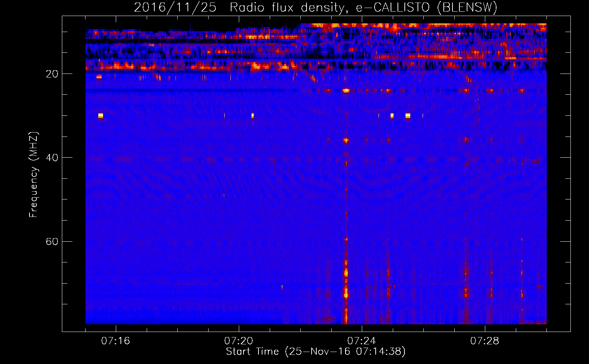Click the 07:20 time tick label
The height and width of the screenshot is (364, 589).
[x=238, y=341]
